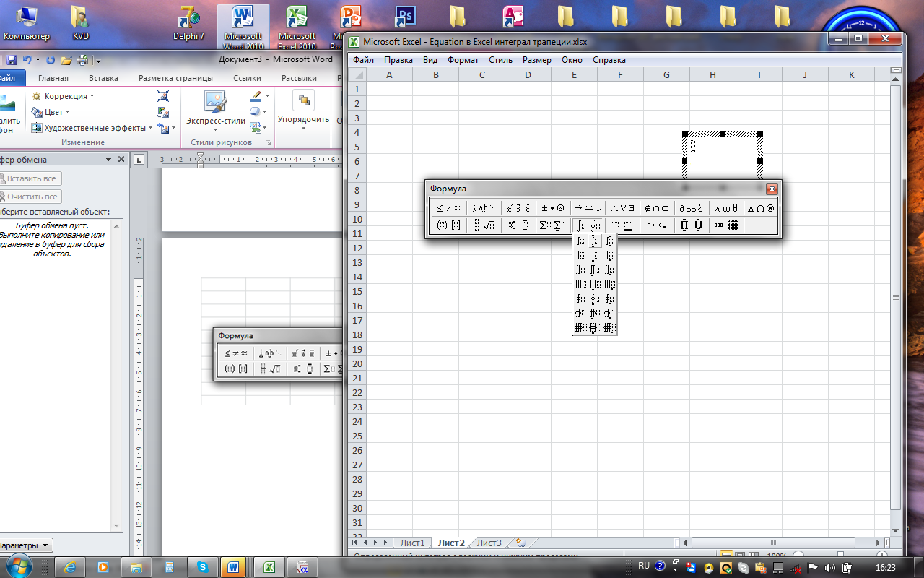Expand Художественные эффекты dropdown
The image size is (924, 578).
coord(92,128)
